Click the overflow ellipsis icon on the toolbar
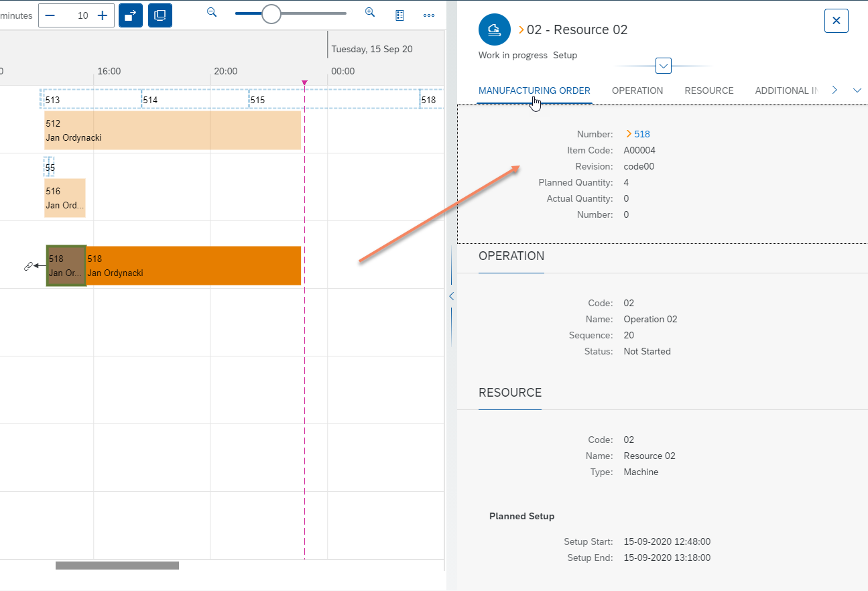This screenshot has width=868, height=591. [429, 15]
